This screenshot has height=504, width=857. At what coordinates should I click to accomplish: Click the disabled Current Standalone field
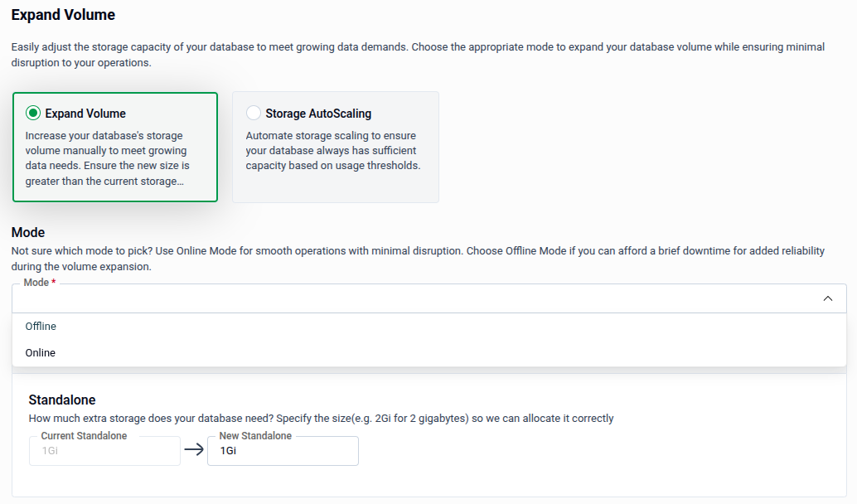pyautogui.click(x=104, y=450)
